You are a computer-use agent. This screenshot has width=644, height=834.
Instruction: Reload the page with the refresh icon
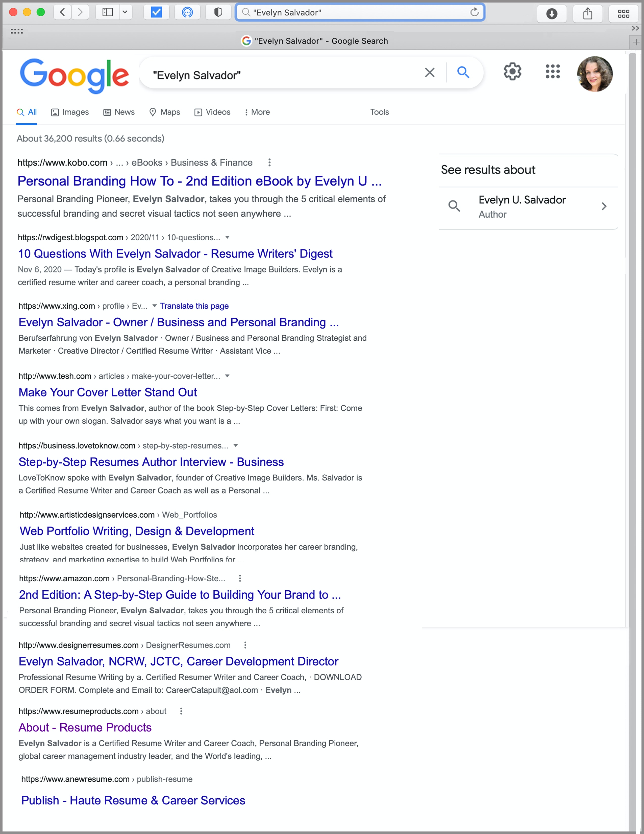(474, 12)
